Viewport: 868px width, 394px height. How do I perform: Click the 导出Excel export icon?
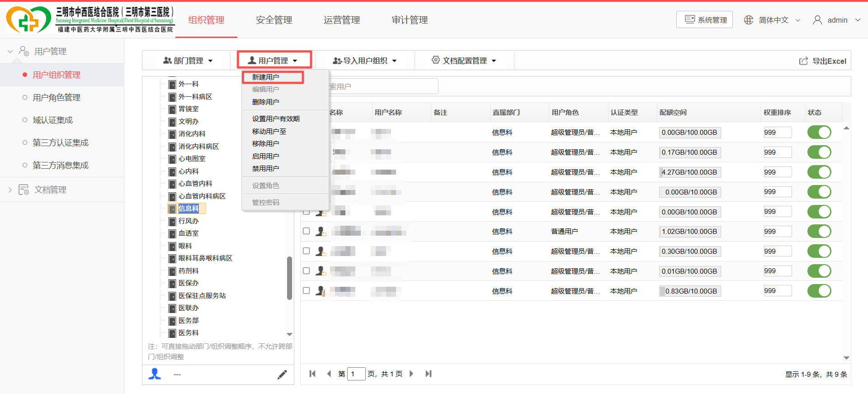tap(803, 61)
